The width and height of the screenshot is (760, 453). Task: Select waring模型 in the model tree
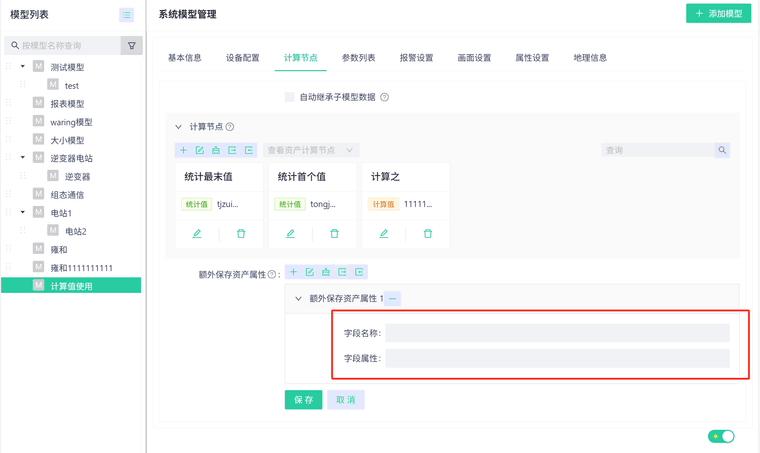pos(71,122)
